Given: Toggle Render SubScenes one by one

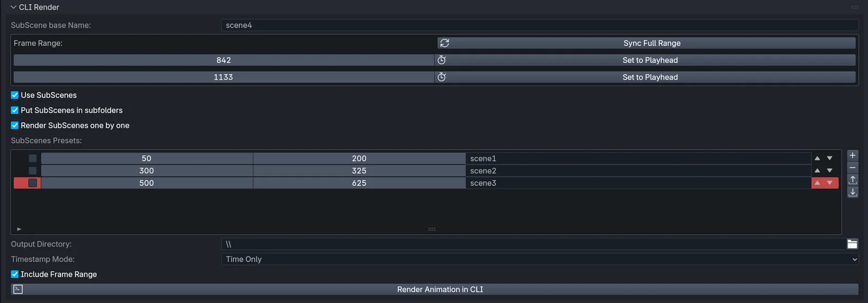Looking at the screenshot, I should (15, 126).
